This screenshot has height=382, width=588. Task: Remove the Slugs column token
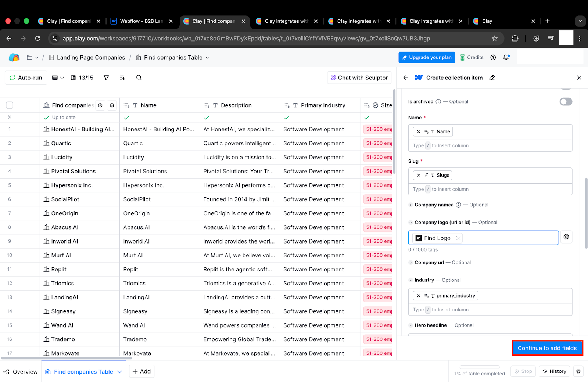tap(419, 175)
